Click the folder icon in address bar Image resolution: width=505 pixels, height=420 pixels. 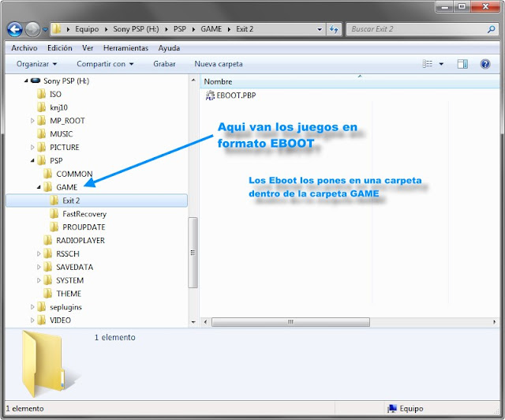(56, 29)
